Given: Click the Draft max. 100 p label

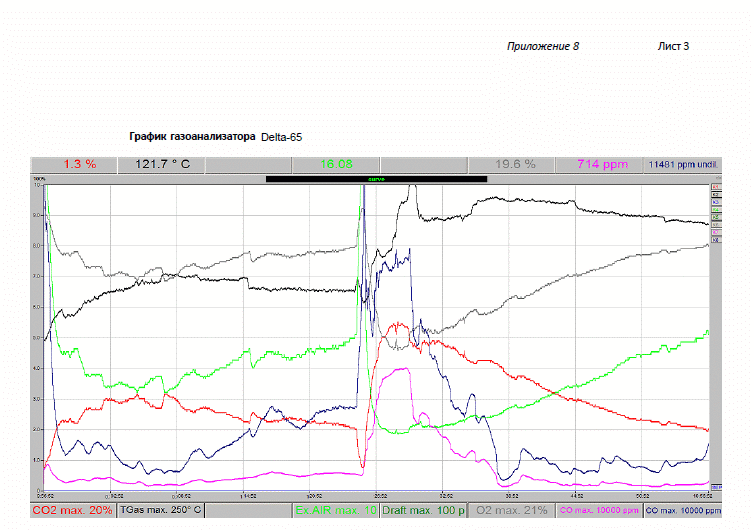Looking at the screenshot, I should tap(424, 510).
